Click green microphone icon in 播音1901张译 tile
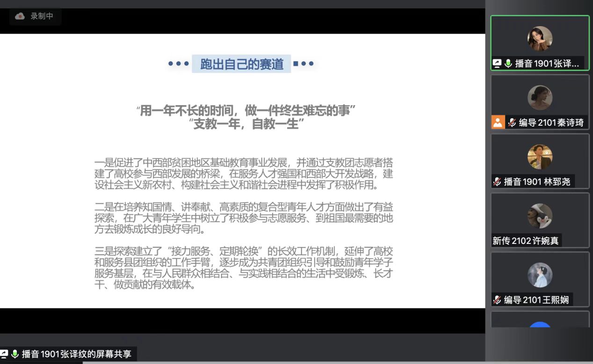Screen dimensions: 593x364 (x=508, y=64)
